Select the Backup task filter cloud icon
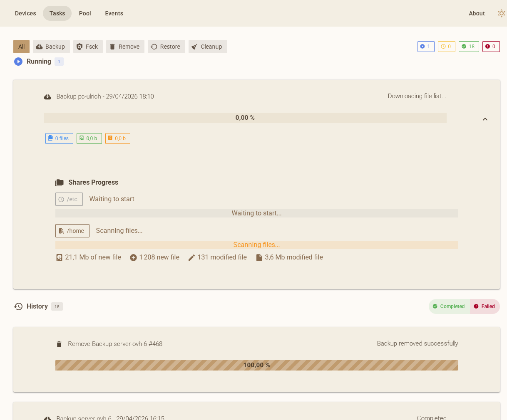 (39, 47)
